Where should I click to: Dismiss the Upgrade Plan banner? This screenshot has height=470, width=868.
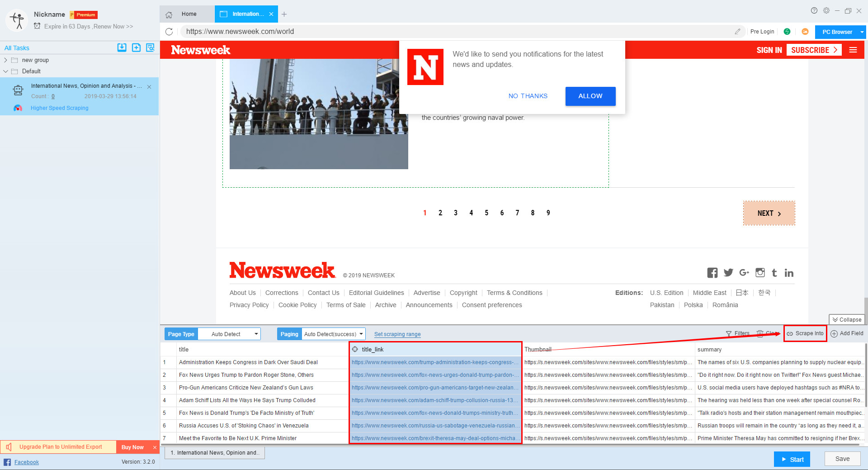pos(155,447)
